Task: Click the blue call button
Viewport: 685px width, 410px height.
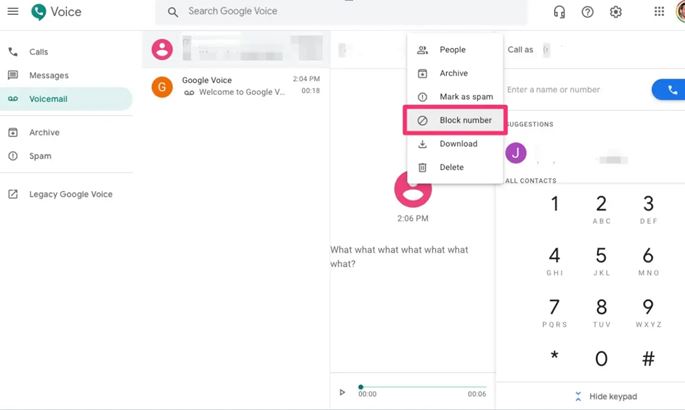Action: coord(669,90)
